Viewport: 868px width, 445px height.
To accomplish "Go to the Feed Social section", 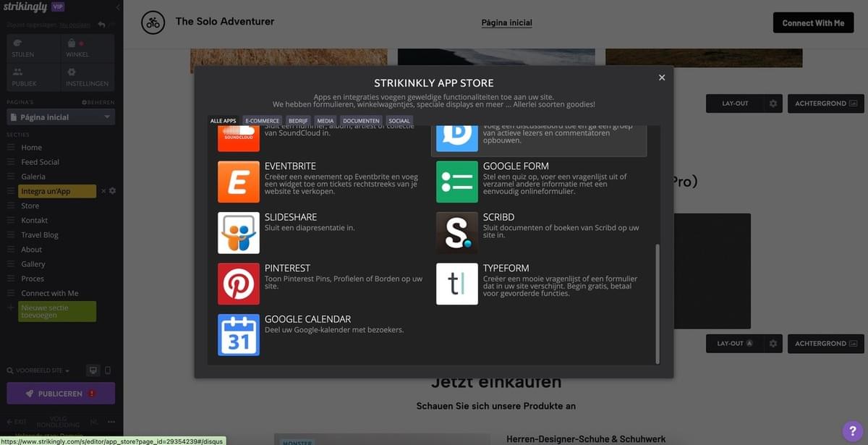I will pyautogui.click(x=40, y=162).
